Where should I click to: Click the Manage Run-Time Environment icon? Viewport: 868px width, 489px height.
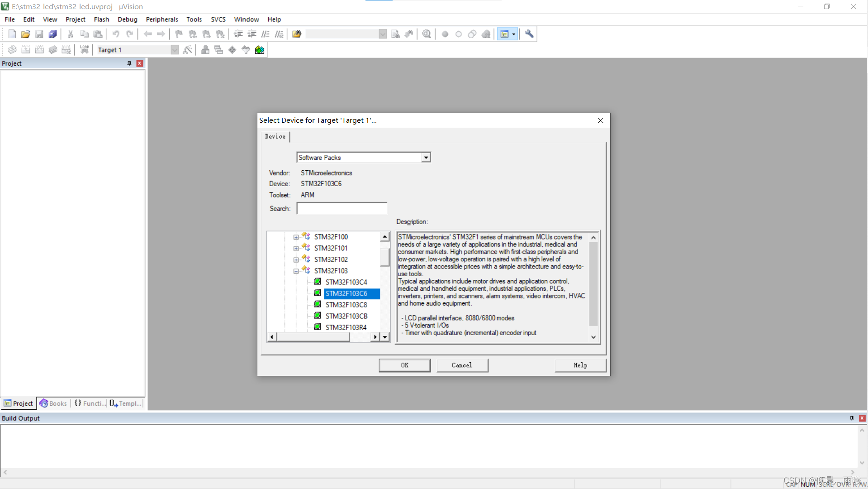pyautogui.click(x=232, y=50)
